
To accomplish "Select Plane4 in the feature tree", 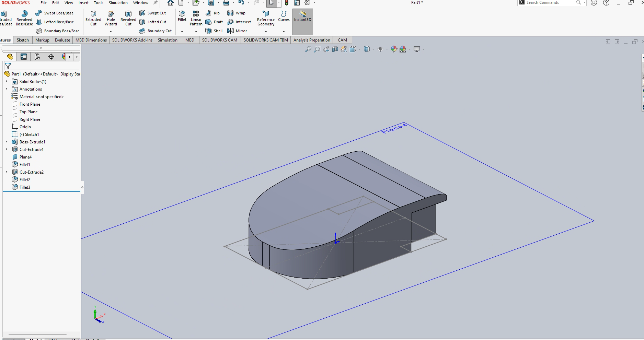I will (x=25, y=157).
